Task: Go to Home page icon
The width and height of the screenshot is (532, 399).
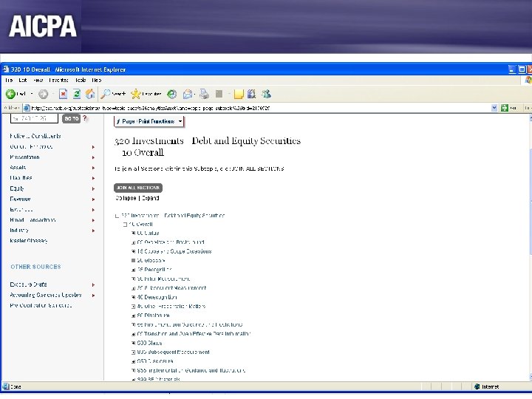Action: tap(90, 94)
